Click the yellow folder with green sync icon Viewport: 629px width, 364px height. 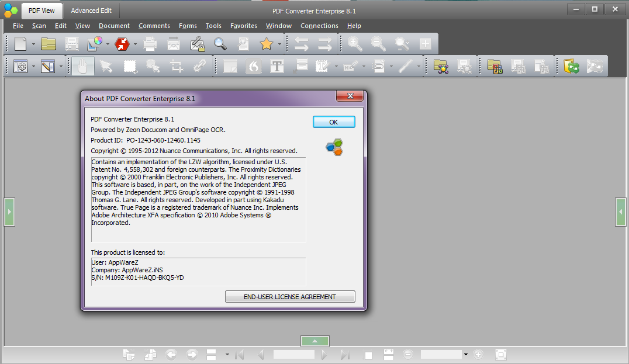pos(571,66)
